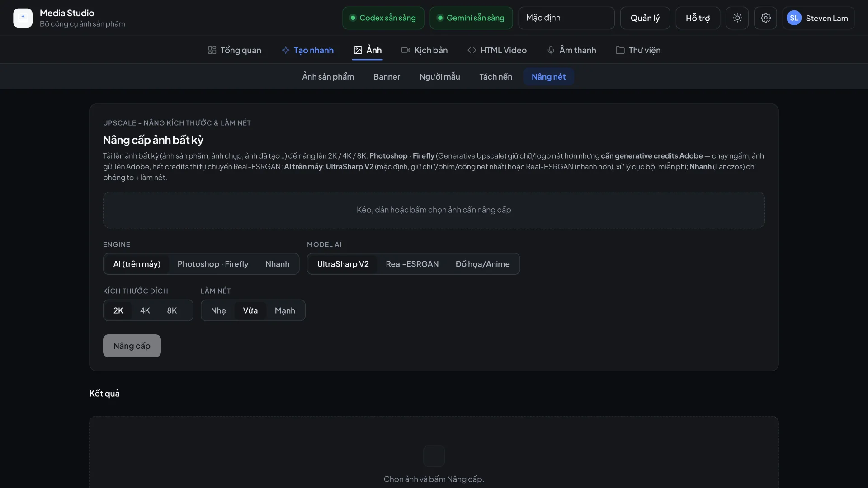
Task: Click the placeholder icon in the results area
Action: (x=434, y=456)
